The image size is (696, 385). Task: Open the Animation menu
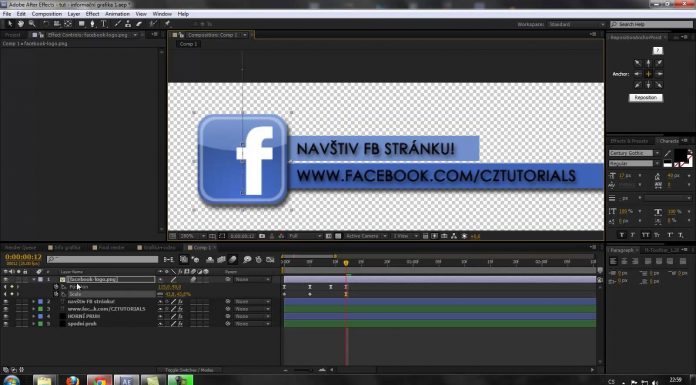[x=117, y=14]
